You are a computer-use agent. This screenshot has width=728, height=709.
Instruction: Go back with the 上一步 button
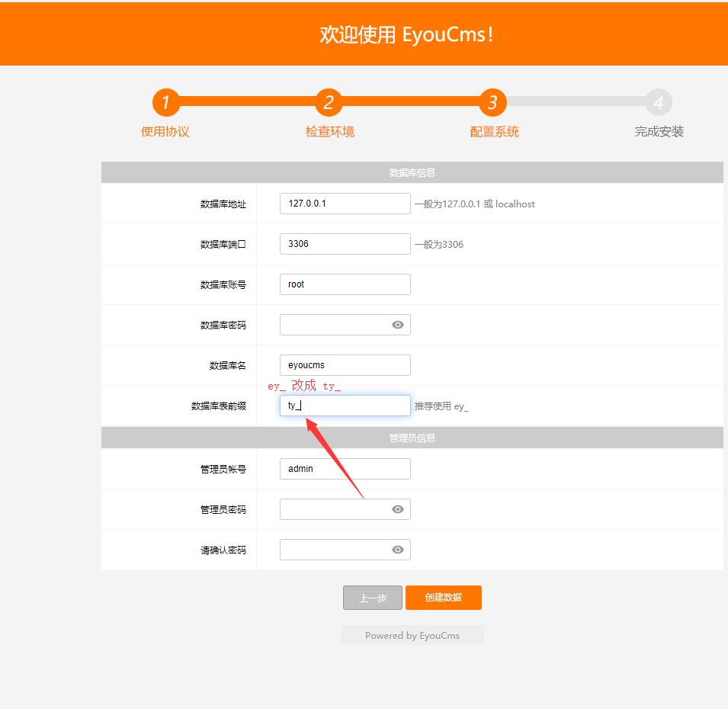click(373, 598)
